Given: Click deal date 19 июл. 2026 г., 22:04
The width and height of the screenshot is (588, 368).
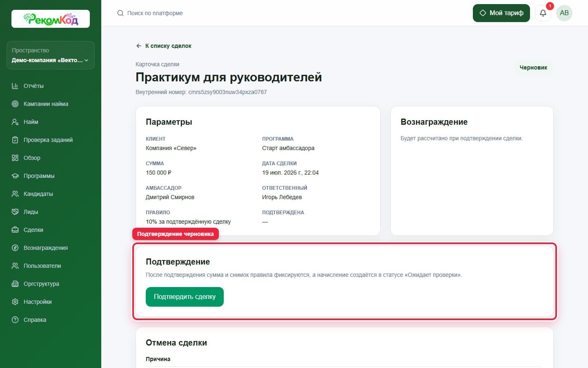Looking at the screenshot, I should 290,173.
